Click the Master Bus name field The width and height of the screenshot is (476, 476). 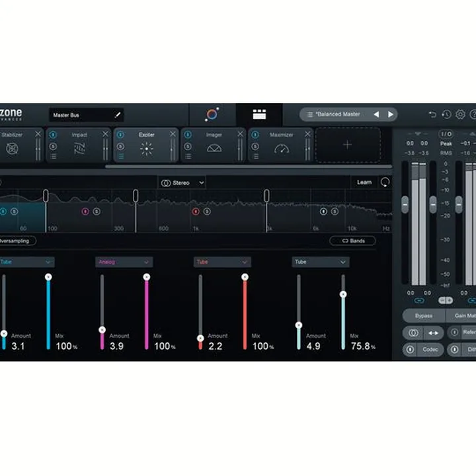pos(86,115)
